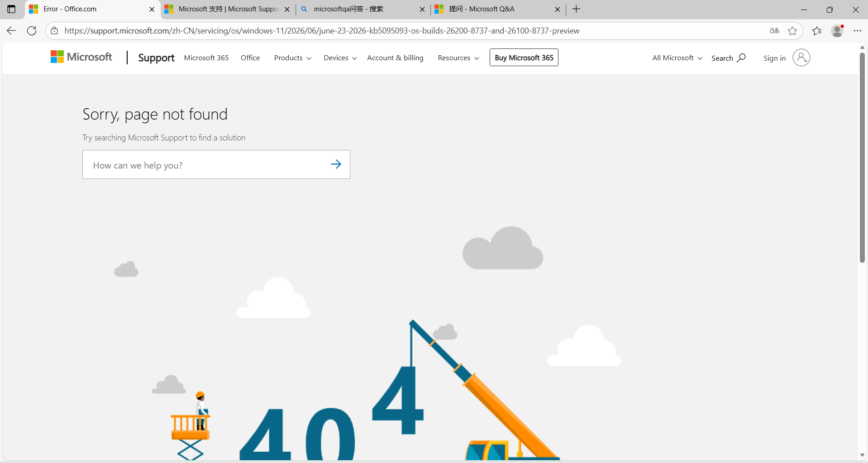868x463 pixels.
Task: Open a new browser tab
Action: click(576, 9)
